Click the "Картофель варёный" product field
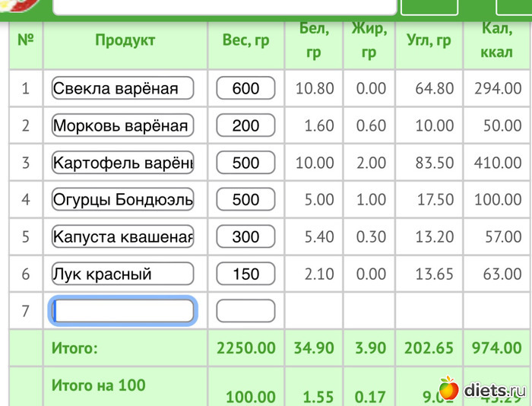The image size is (532, 406). (x=122, y=163)
